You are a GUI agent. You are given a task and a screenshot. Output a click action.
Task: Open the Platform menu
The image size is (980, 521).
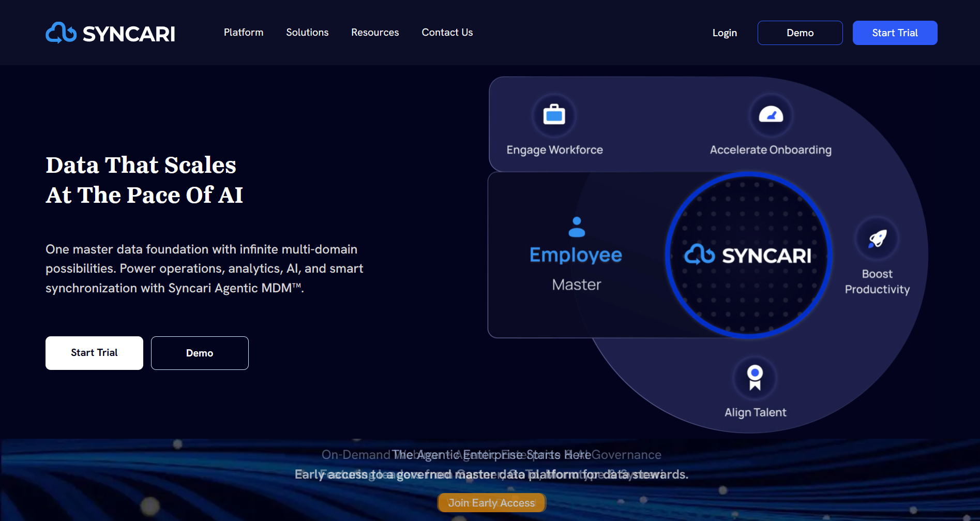[x=244, y=33]
